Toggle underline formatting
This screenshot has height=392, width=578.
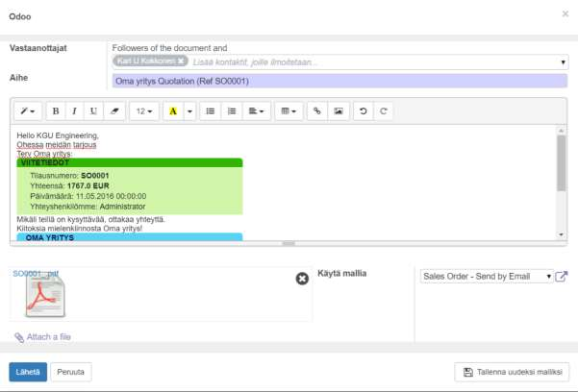93,111
